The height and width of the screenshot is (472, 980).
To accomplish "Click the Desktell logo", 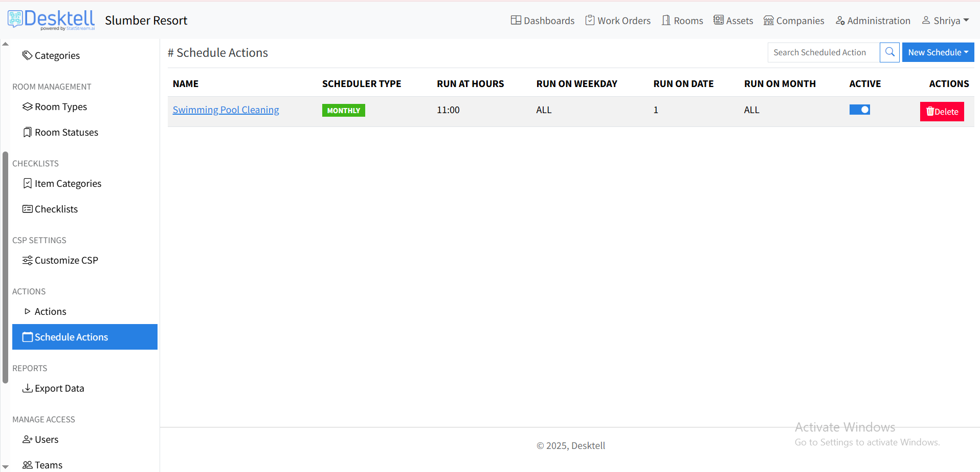I will [51, 20].
